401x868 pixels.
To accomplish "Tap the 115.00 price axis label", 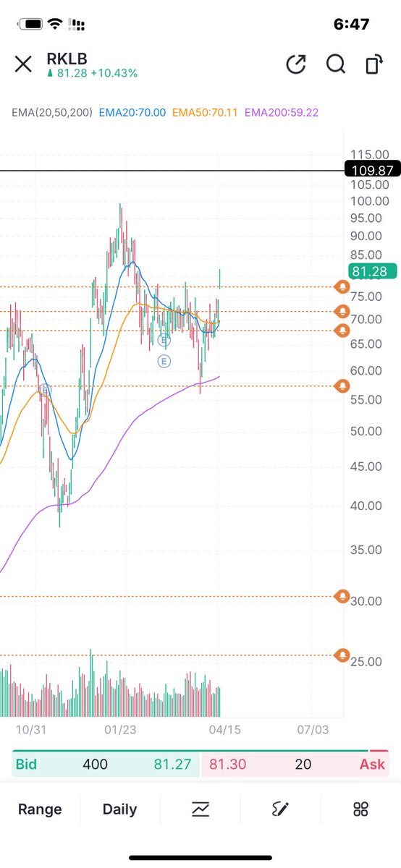I will [369, 154].
